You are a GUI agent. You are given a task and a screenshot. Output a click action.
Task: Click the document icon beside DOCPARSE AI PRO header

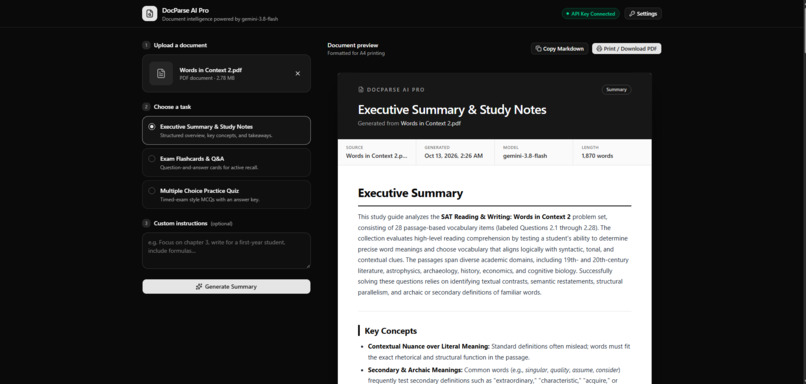pyautogui.click(x=361, y=89)
